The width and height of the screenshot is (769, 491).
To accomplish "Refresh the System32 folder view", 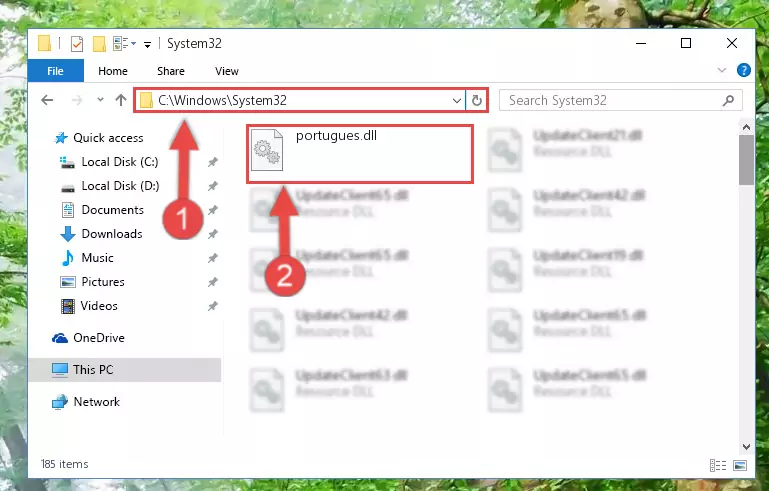I will click(477, 101).
